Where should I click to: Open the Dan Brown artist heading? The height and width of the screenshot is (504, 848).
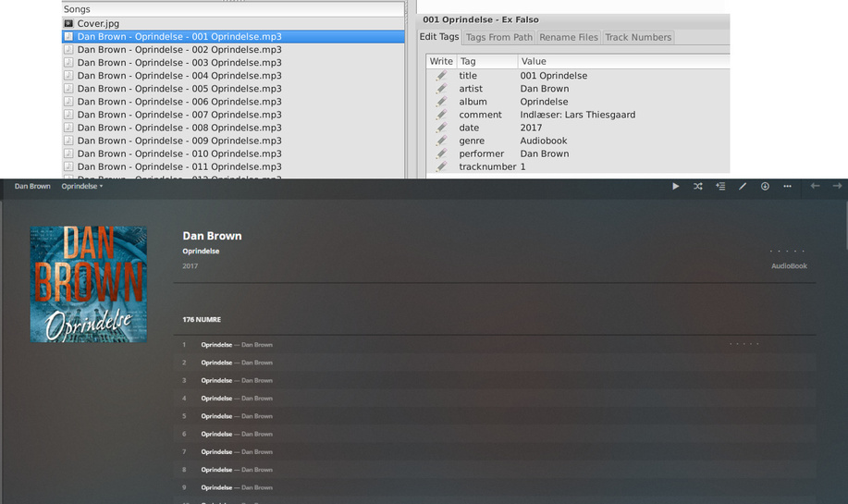pyautogui.click(x=212, y=236)
